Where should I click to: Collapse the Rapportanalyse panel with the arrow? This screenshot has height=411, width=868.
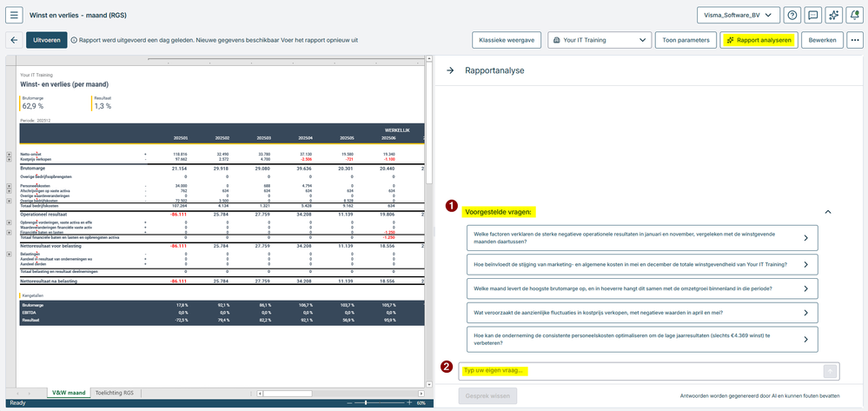[450, 70]
